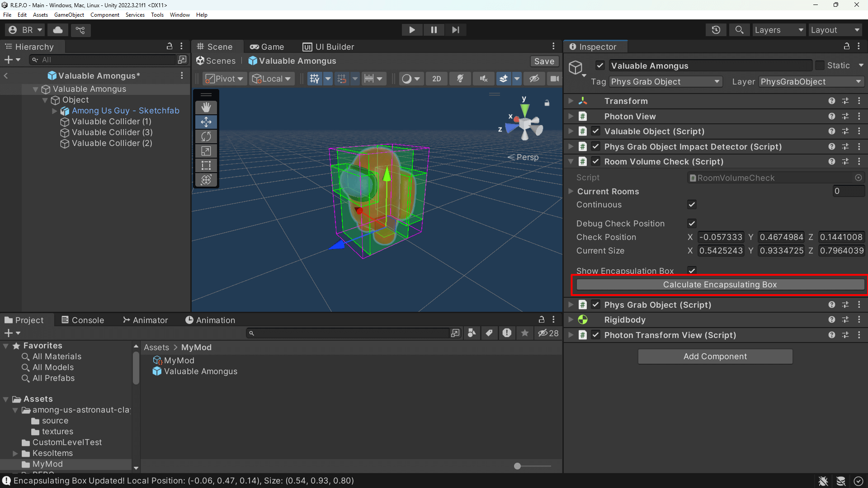Open the global search via the magnifier icon
The height and width of the screenshot is (488, 868).
[740, 30]
